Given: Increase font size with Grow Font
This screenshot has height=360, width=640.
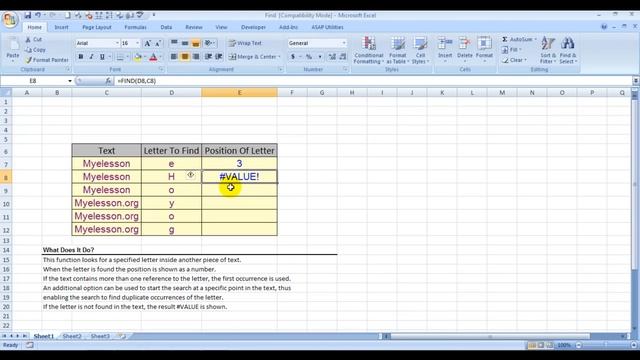Looking at the screenshot, I should click(148, 43).
